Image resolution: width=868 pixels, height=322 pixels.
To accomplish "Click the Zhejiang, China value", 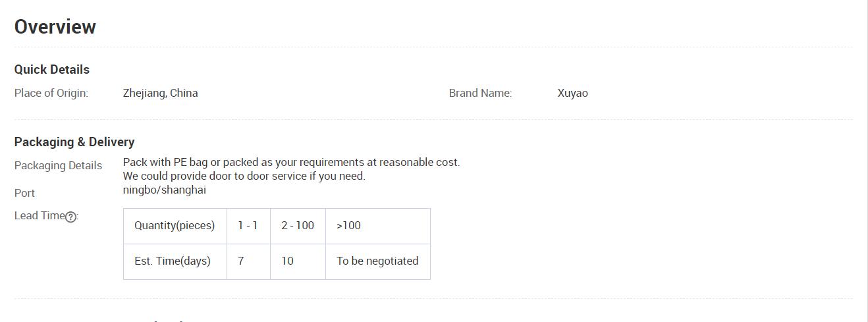I will (160, 93).
